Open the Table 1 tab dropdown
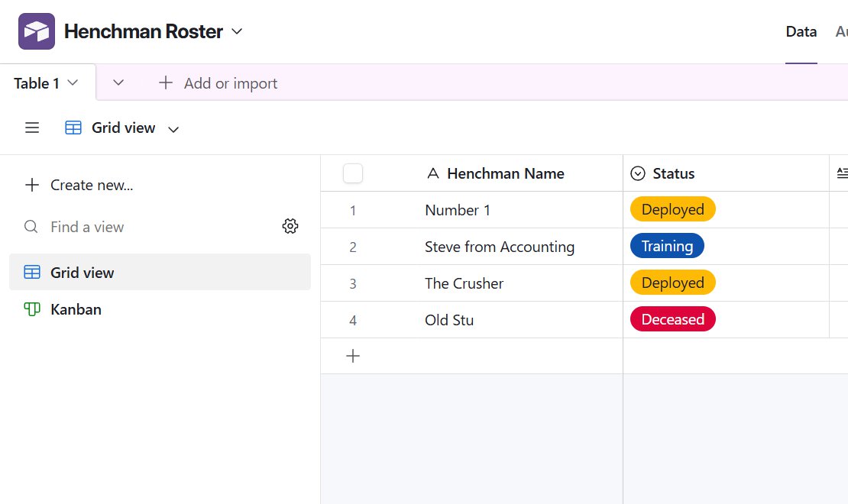The image size is (848, 504). pyautogui.click(x=73, y=83)
